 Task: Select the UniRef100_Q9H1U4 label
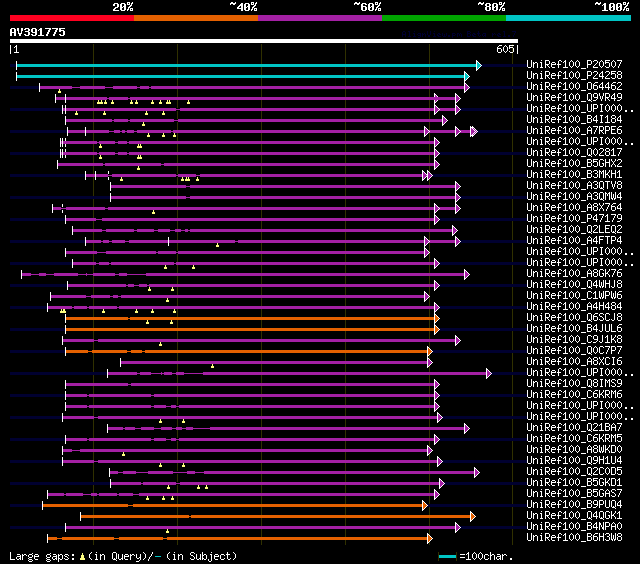coord(574,461)
